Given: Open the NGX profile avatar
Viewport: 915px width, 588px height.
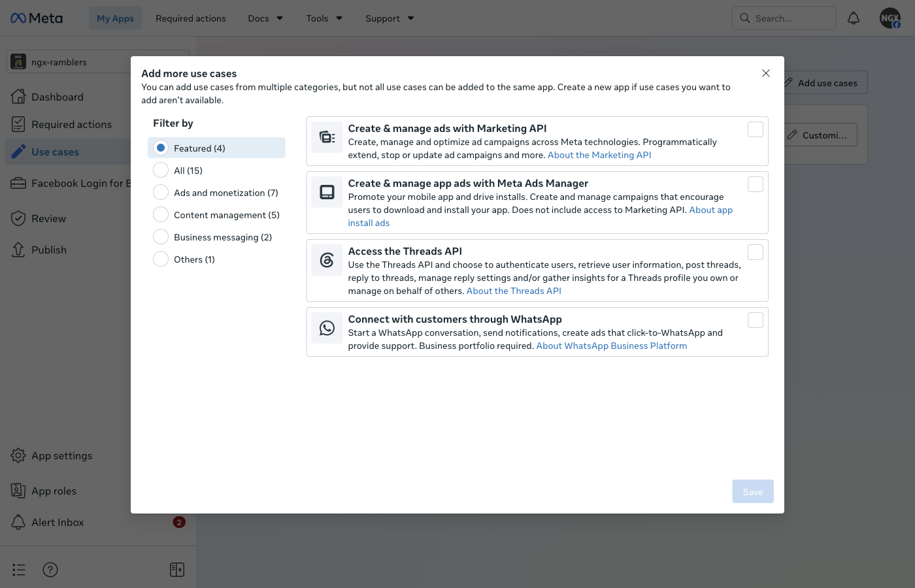Looking at the screenshot, I should 890,18.
